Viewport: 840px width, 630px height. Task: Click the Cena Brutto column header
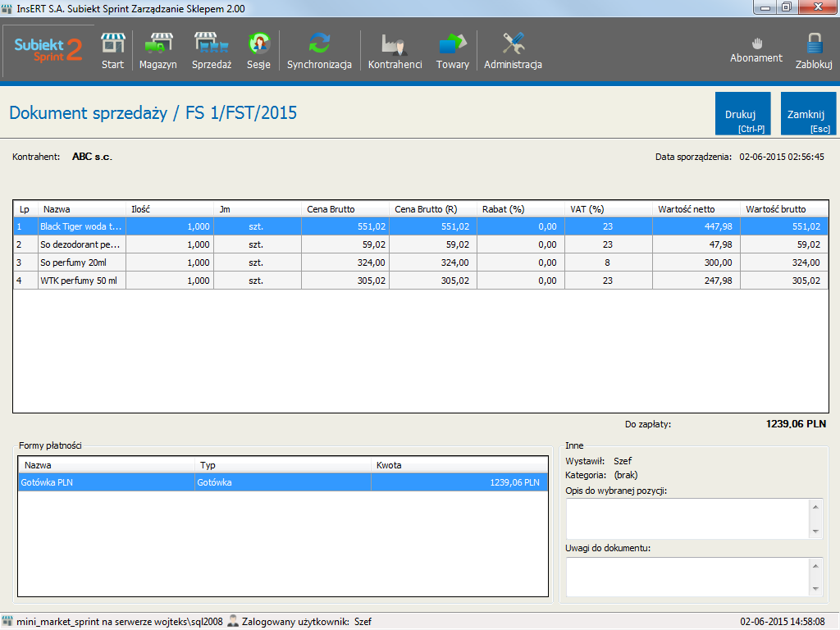pyautogui.click(x=345, y=209)
